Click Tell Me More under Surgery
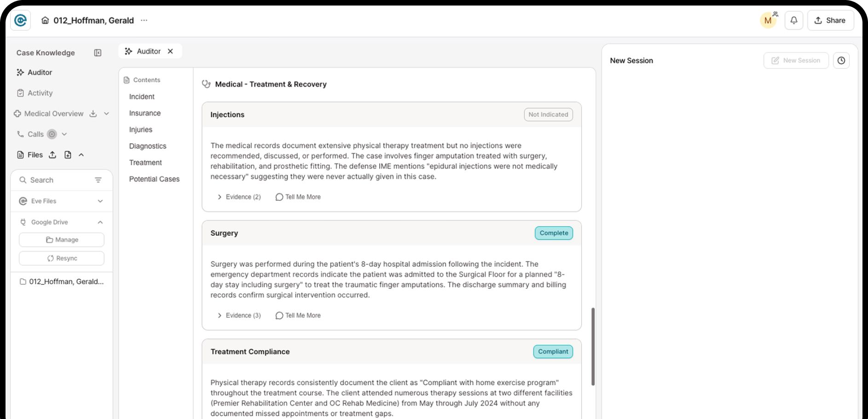868x419 pixels. [298, 315]
